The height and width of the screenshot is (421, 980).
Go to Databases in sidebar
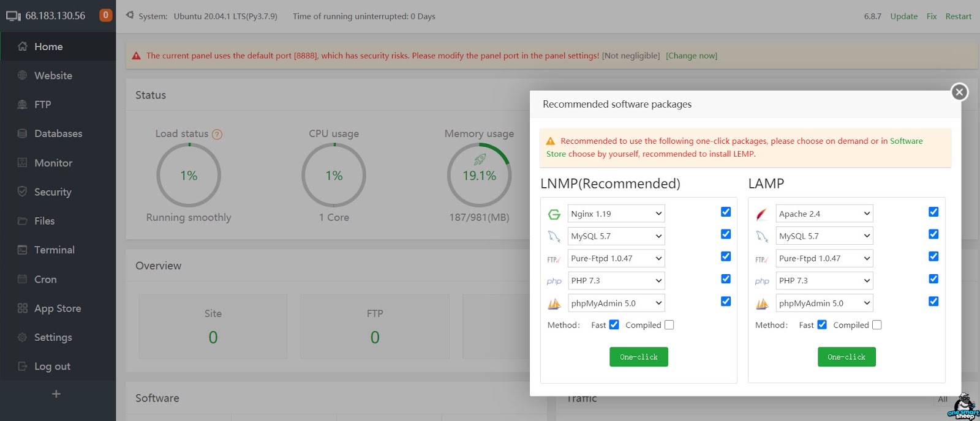click(58, 133)
